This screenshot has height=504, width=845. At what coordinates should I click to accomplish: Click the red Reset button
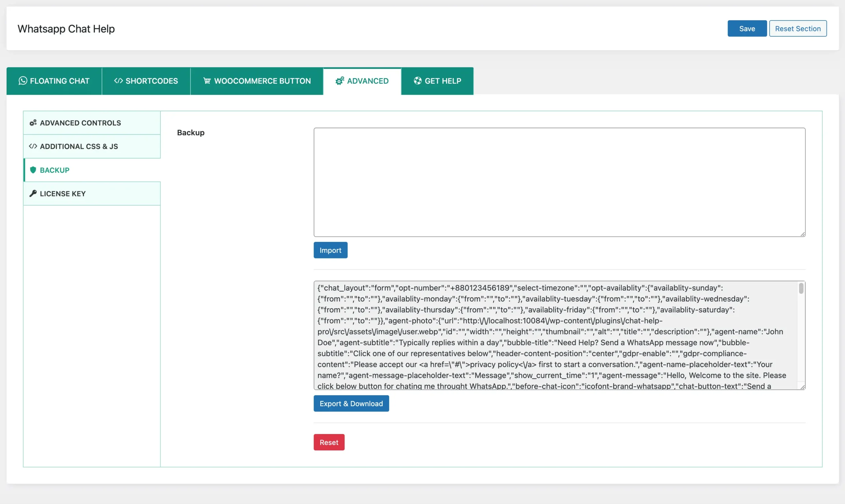[x=329, y=442]
